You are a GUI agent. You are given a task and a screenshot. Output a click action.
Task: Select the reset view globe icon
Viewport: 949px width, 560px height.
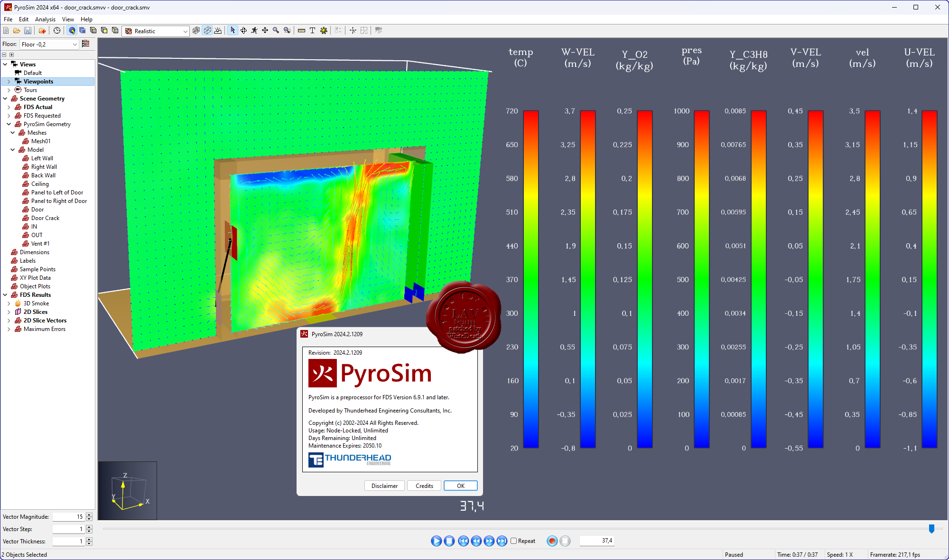pos(72,30)
